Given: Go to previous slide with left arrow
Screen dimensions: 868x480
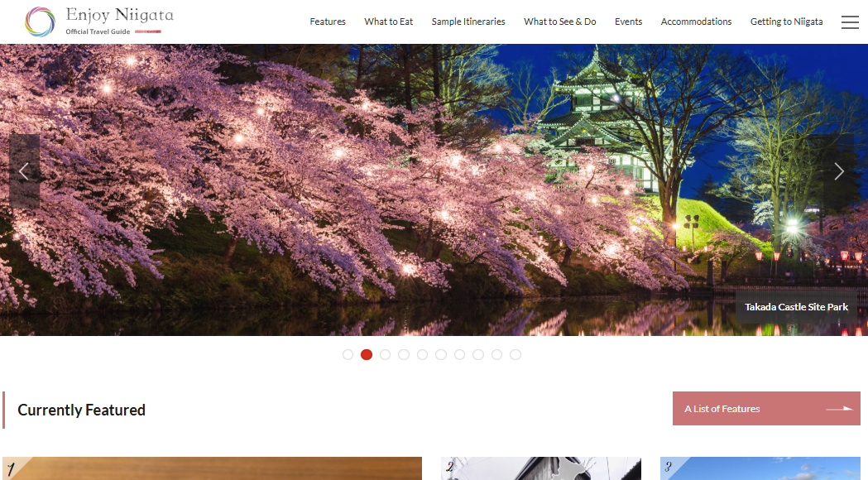Looking at the screenshot, I should [x=24, y=171].
